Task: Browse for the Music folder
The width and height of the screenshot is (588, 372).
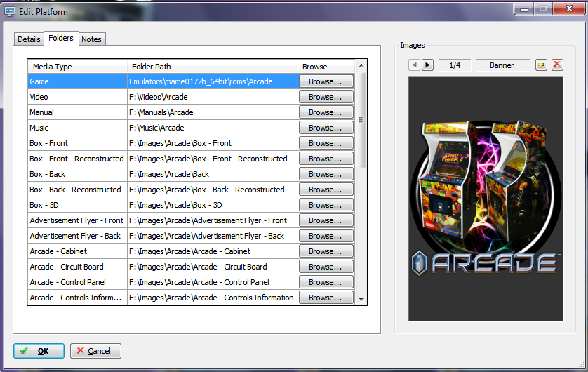Action: point(326,128)
